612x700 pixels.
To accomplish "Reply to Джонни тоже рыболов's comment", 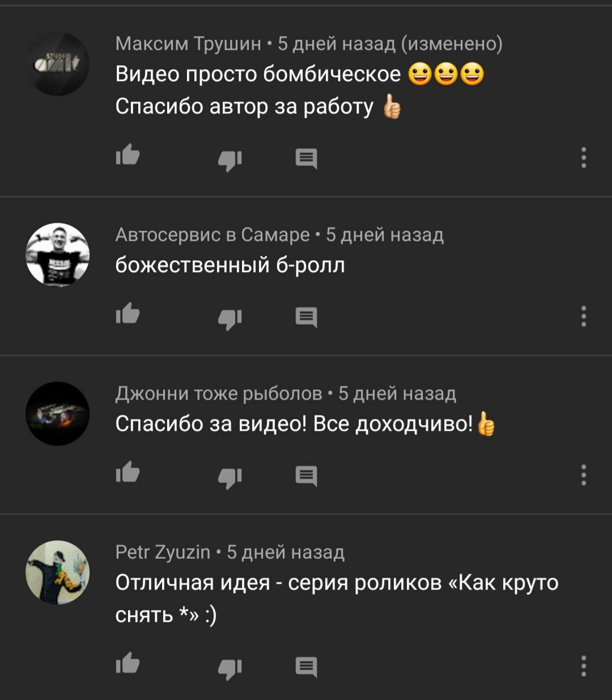I will click(307, 476).
